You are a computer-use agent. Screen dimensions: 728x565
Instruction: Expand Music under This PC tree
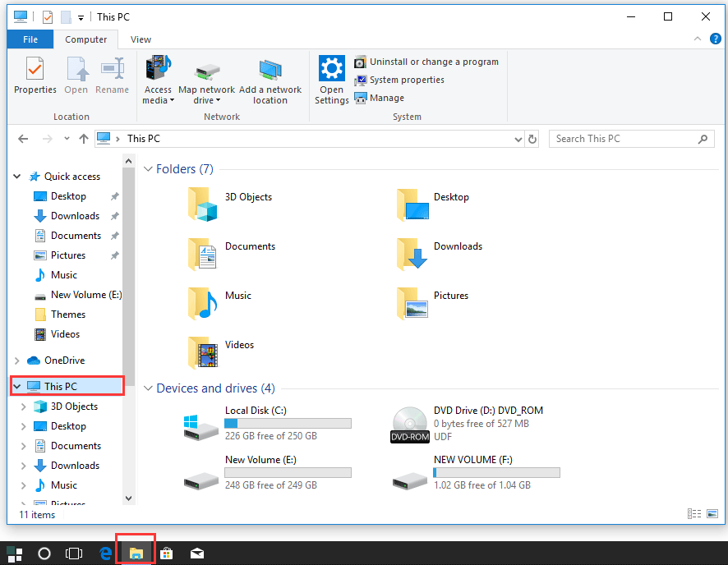coord(23,485)
